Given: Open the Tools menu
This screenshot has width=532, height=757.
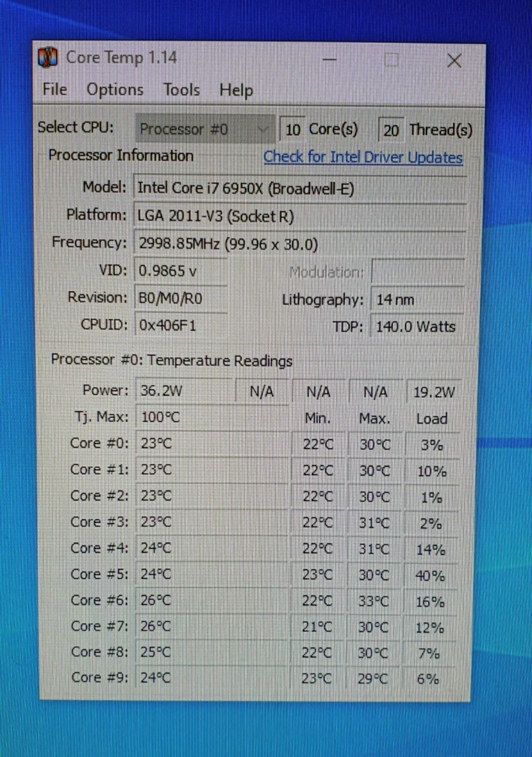Looking at the screenshot, I should [x=181, y=90].
